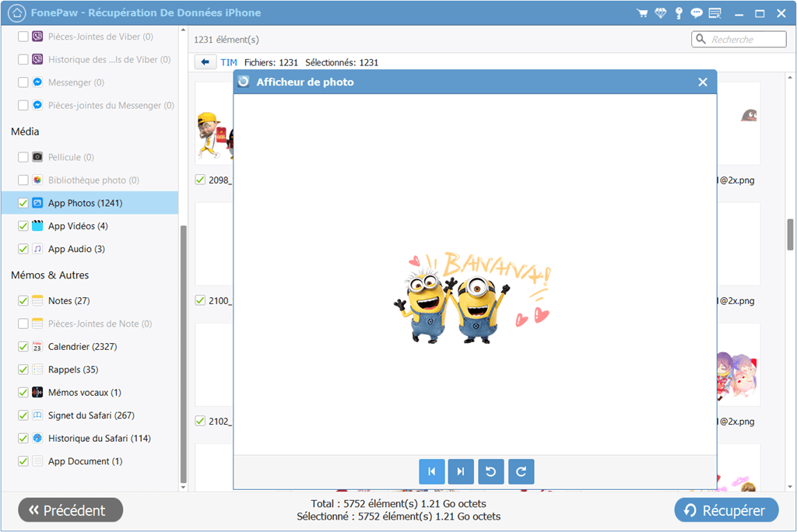Open Signet du Safari (267) category

(90, 415)
